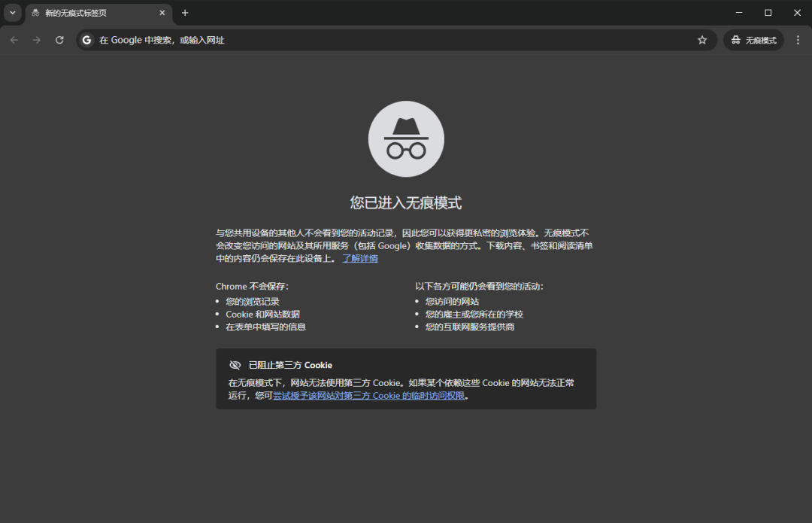Viewport: 812px width, 523px height.
Task: Open a new tab with plus button
Action: pyautogui.click(x=185, y=13)
